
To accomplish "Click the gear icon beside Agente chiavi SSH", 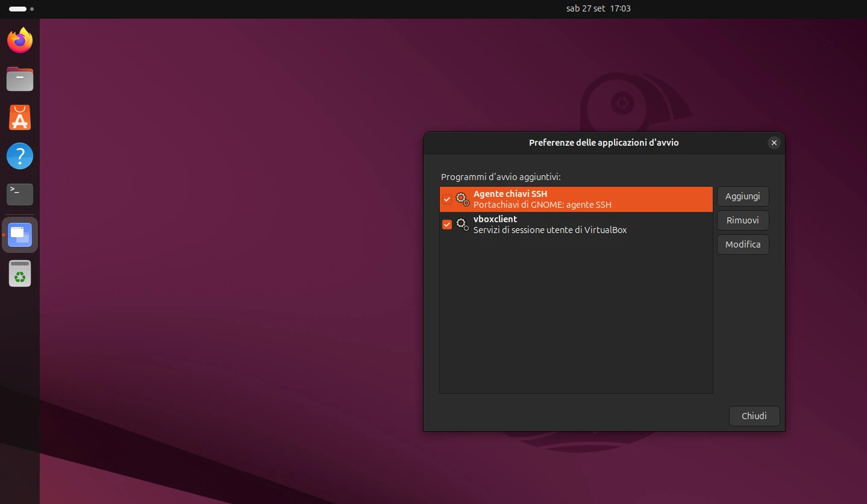I will (462, 199).
